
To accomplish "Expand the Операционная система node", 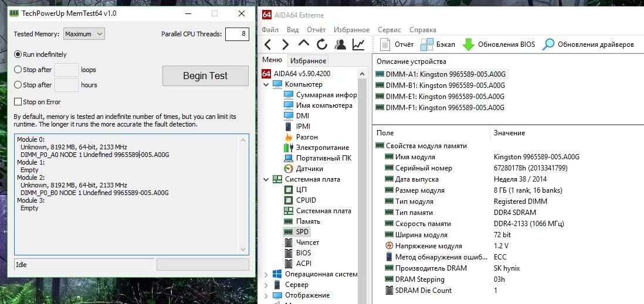I will point(266,274).
